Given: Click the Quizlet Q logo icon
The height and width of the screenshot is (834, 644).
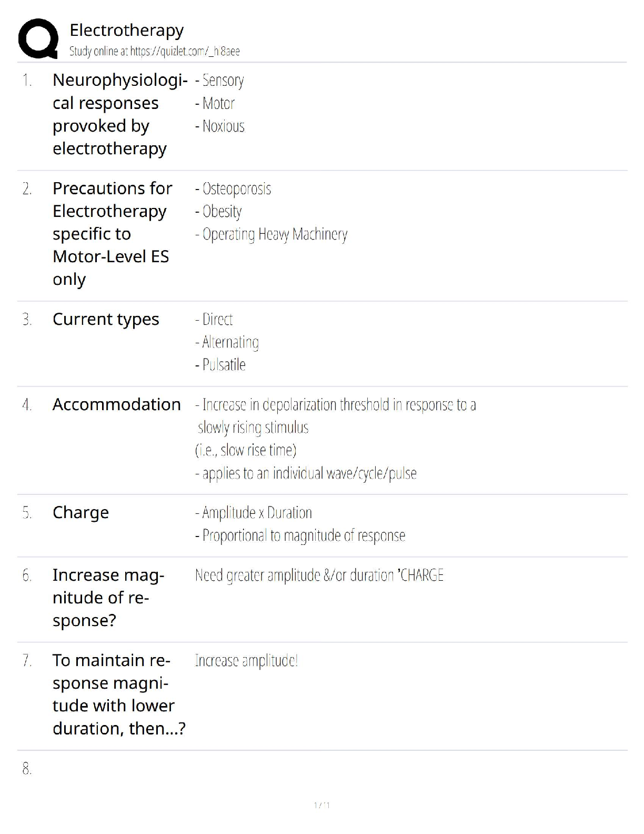Looking at the screenshot, I should tap(38, 38).
